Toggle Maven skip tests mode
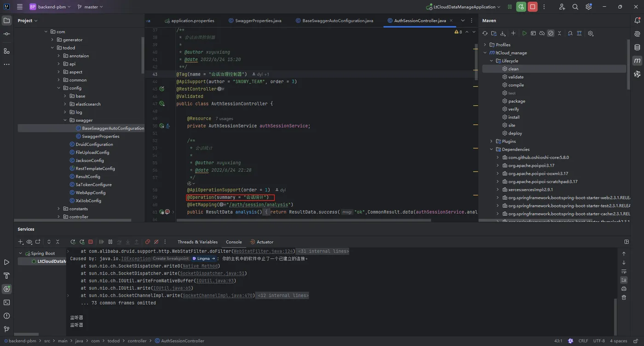 551,34
